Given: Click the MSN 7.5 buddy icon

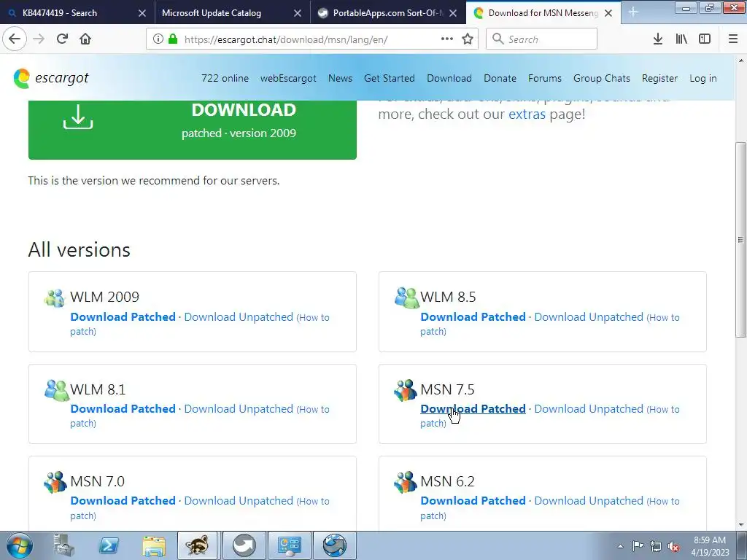Looking at the screenshot, I should 406,390.
